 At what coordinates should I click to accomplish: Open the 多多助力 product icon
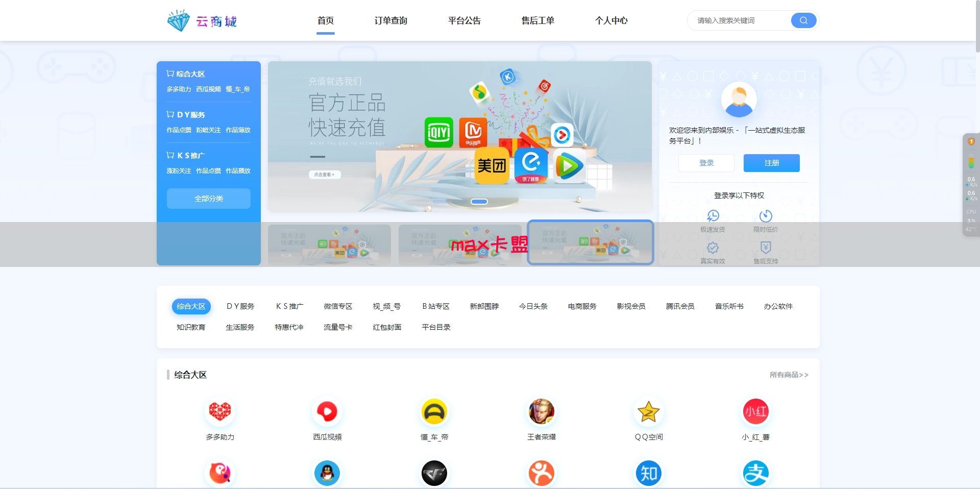coord(220,411)
